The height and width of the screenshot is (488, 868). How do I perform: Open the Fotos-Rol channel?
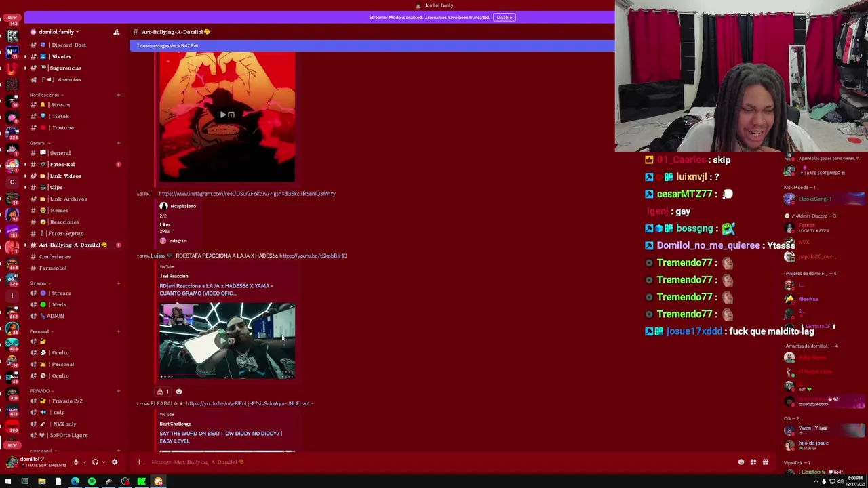62,164
